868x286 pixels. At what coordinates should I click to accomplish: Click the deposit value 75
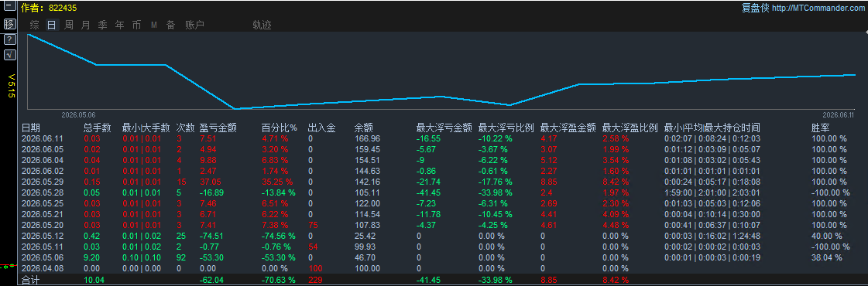tap(313, 225)
